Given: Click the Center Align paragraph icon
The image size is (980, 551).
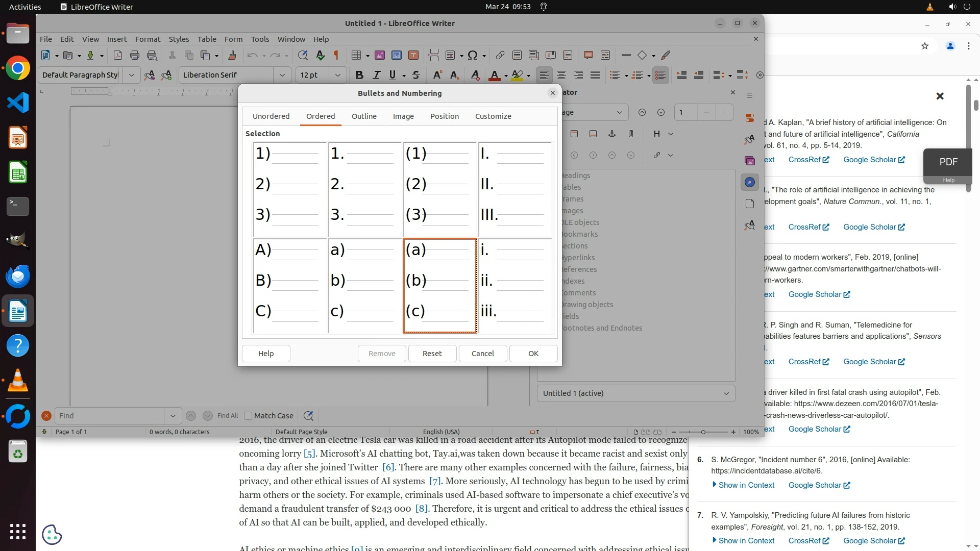Looking at the screenshot, I should [561, 75].
